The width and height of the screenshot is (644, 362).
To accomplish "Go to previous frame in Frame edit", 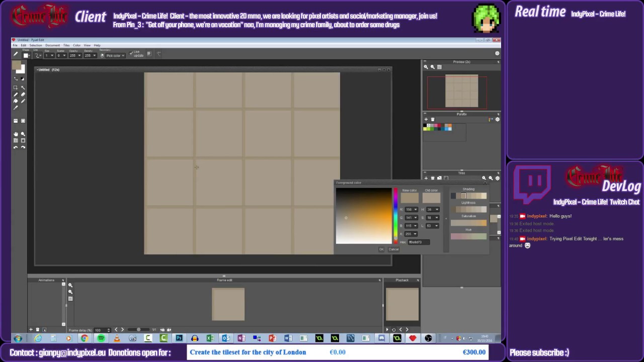I will click(x=116, y=329).
